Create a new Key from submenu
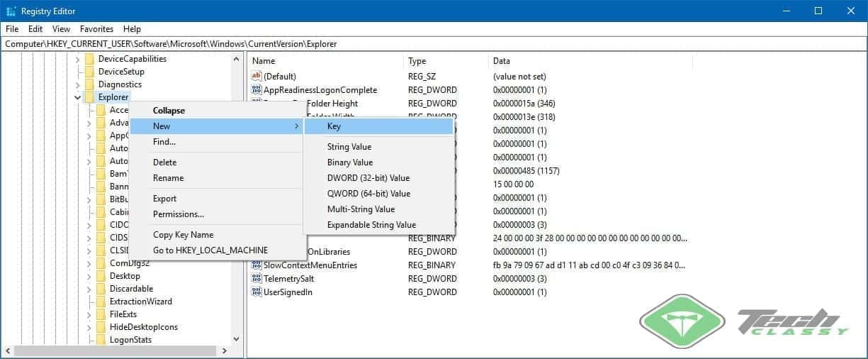The width and height of the screenshot is (868, 359). 378,126
